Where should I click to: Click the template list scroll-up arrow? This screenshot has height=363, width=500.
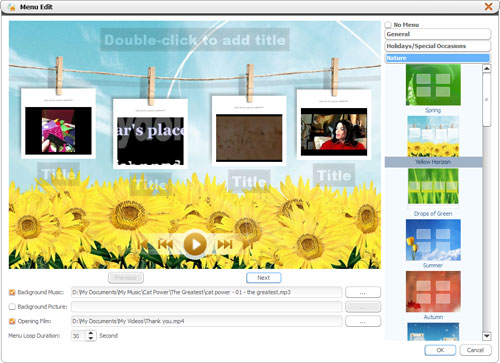(487, 68)
